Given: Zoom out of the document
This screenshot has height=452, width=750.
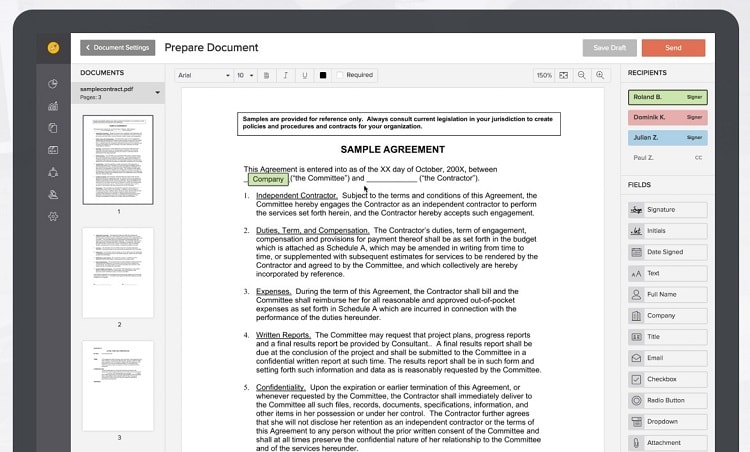Looking at the screenshot, I should (x=582, y=75).
